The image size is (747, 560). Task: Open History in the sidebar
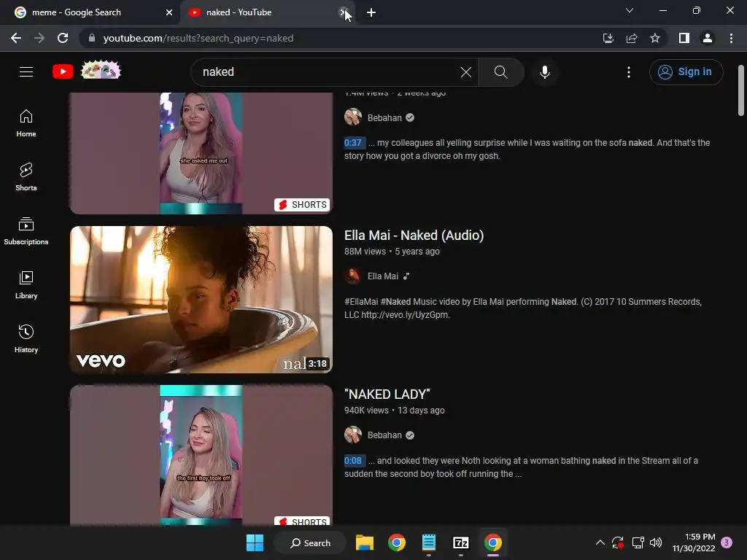(x=26, y=338)
